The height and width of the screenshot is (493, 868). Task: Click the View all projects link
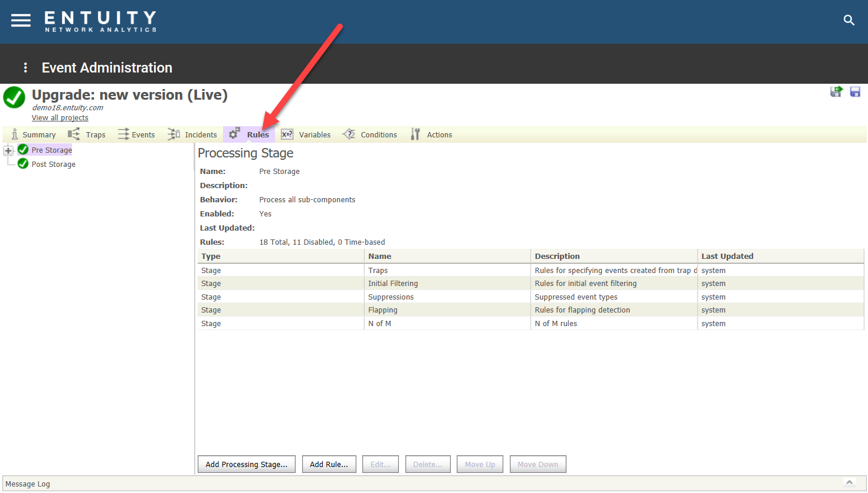click(60, 118)
